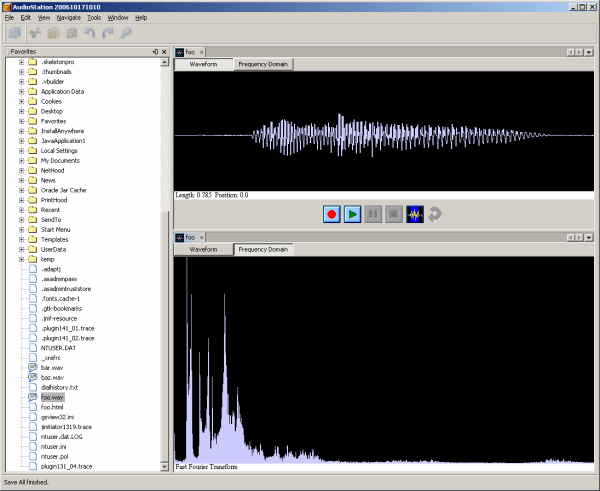Click the Stop playback button
This screenshot has height=491, width=600.
(x=394, y=213)
